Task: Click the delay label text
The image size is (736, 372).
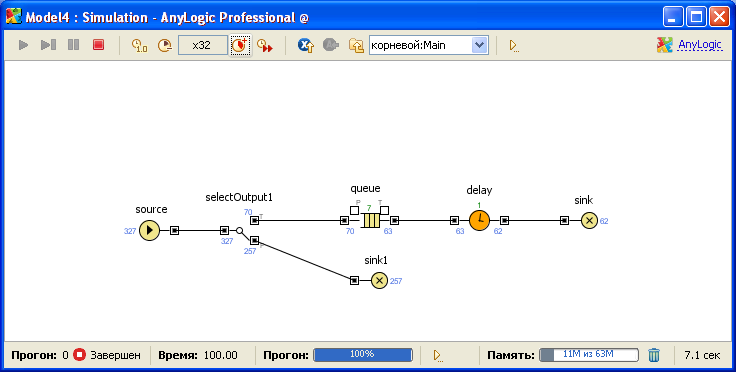Action: [479, 190]
